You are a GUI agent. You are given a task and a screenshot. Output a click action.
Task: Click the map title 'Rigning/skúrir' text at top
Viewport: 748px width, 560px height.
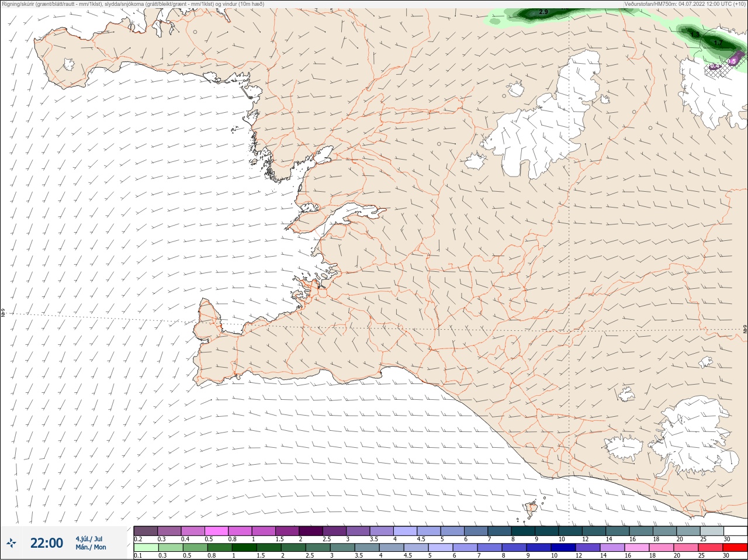pyautogui.click(x=18, y=4)
